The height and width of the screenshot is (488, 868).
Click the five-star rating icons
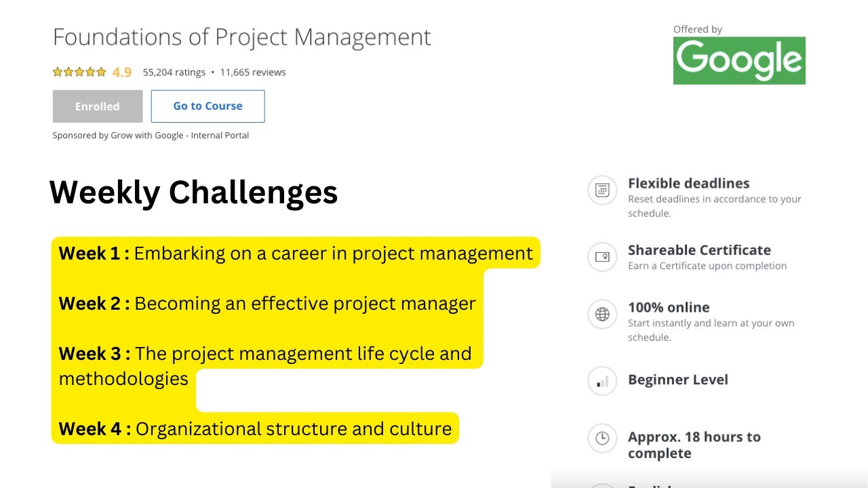[79, 72]
